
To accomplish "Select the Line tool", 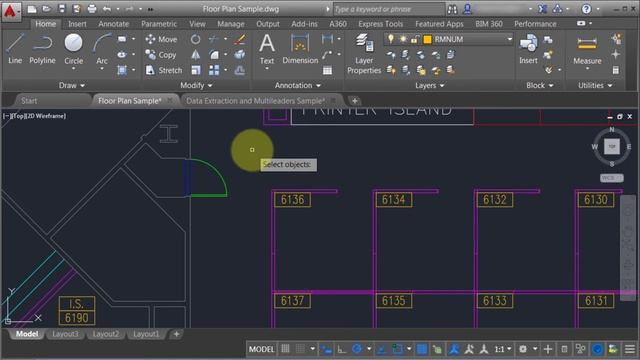I will [x=15, y=49].
